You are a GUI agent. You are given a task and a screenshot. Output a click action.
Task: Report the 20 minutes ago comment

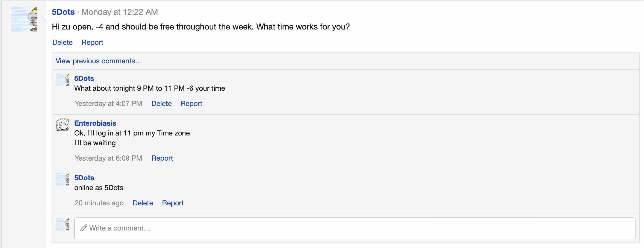173,203
